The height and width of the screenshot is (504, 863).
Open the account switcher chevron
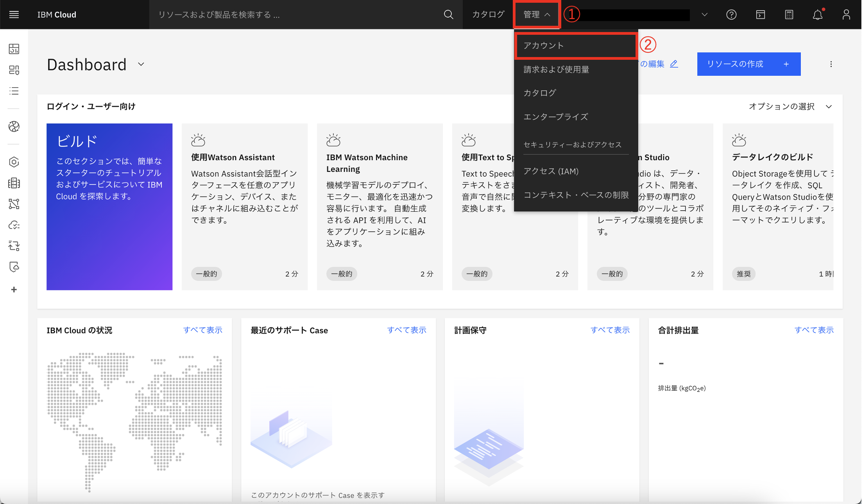pos(704,14)
